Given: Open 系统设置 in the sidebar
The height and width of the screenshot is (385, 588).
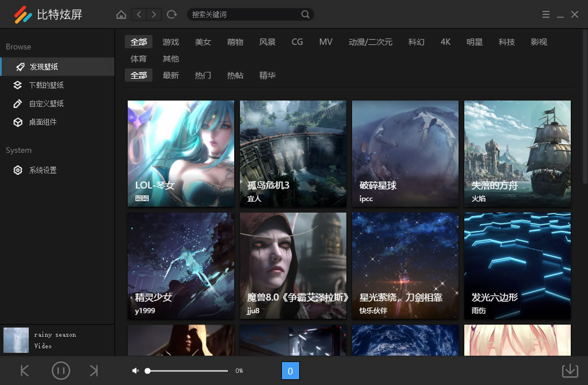Looking at the screenshot, I should point(58,170).
